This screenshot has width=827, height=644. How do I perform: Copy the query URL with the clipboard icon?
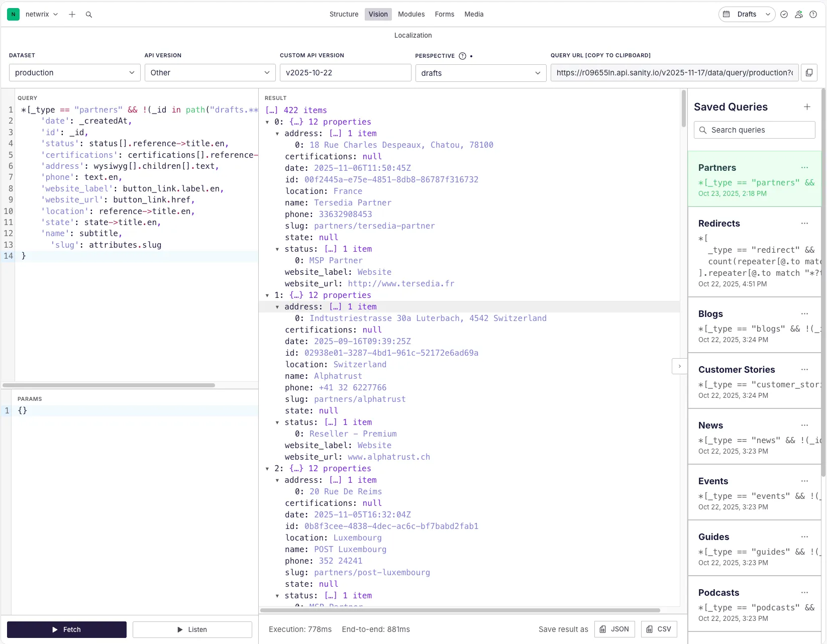tap(809, 72)
